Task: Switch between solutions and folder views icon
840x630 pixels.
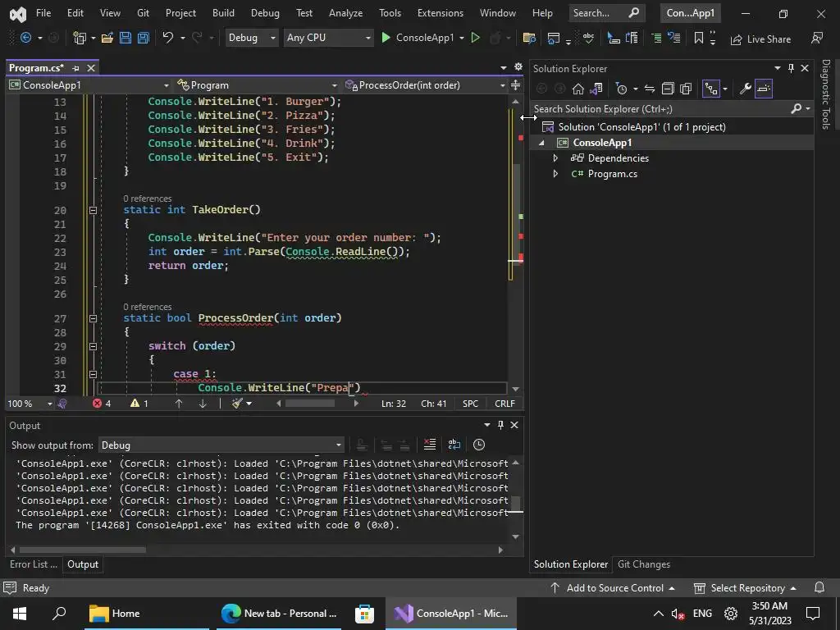Action: pos(596,89)
